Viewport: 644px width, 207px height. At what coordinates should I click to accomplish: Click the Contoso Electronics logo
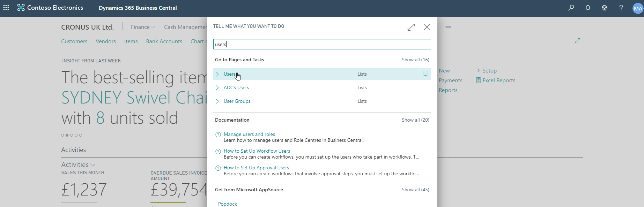click(21, 8)
